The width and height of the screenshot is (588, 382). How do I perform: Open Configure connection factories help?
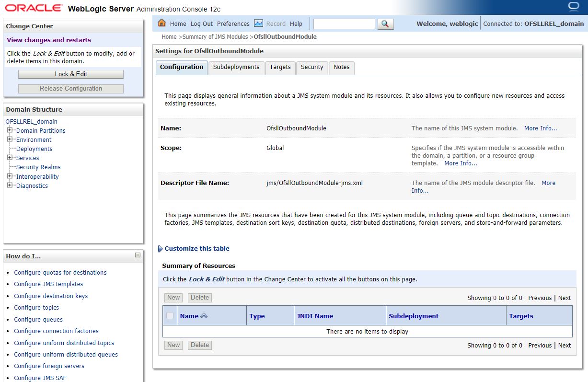click(56, 331)
